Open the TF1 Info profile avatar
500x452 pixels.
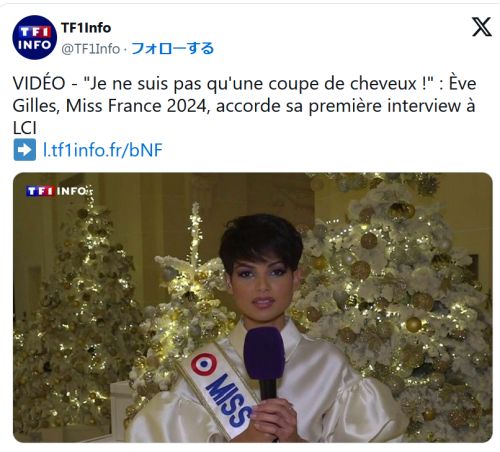tap(34, 37)
